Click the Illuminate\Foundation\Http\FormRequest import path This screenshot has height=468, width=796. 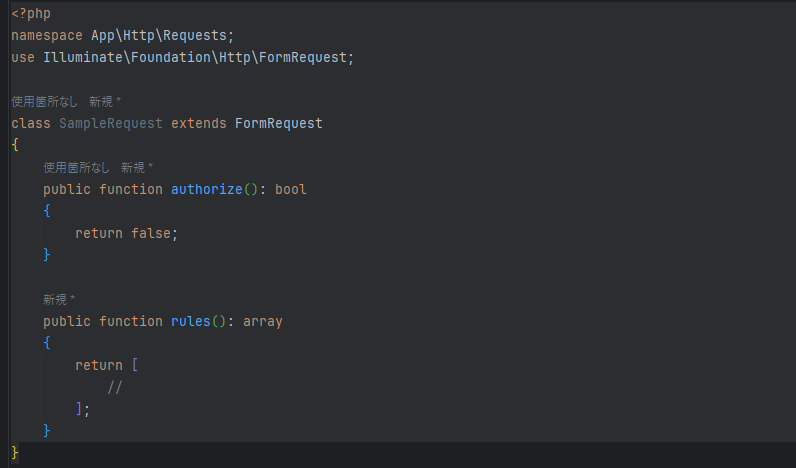[x=194, y=58]
